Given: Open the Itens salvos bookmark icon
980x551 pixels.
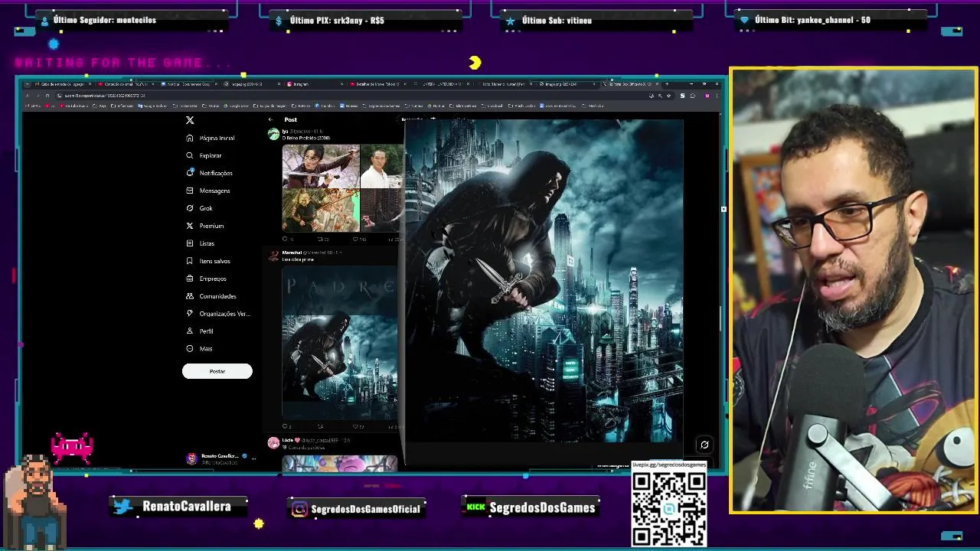Looking at the screenshot, I should (190, 261).
